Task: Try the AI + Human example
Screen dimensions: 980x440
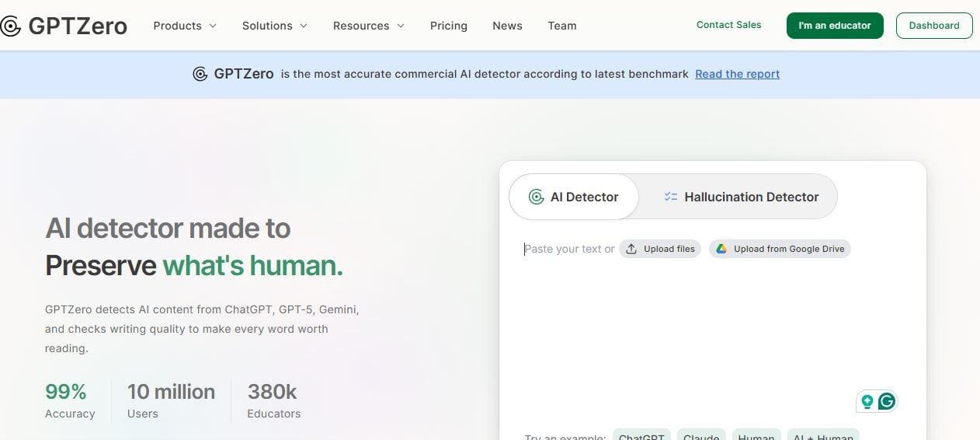Action: click(x=823, y=435)
